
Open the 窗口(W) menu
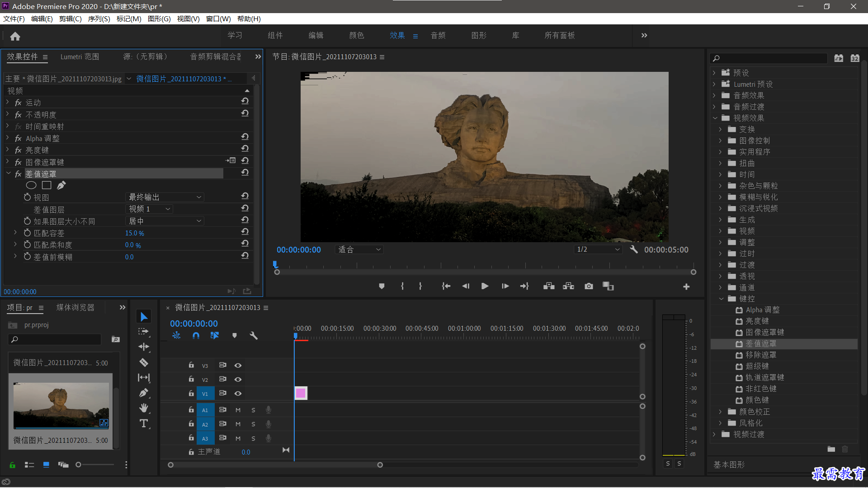pyautogui.click(x=218, y=19)
